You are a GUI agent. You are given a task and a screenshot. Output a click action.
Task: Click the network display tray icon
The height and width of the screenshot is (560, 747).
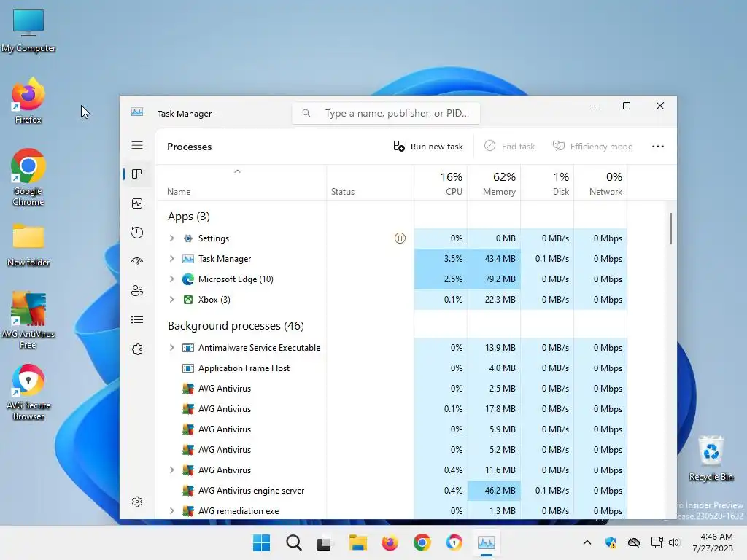(657, 542)
